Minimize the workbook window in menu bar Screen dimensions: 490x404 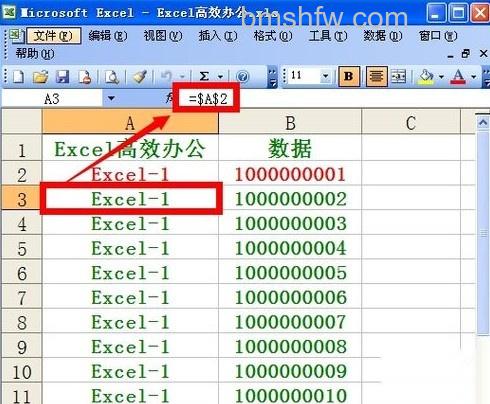pos(450,55)
